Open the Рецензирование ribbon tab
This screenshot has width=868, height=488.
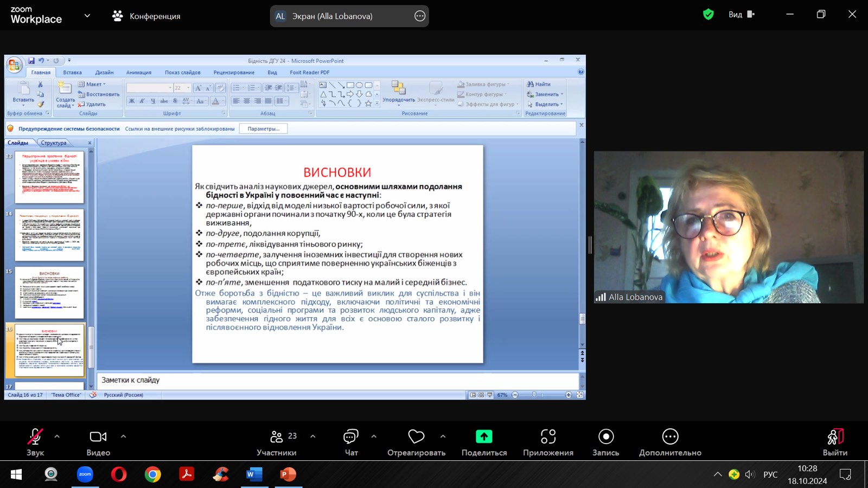[x=234, y=72]
